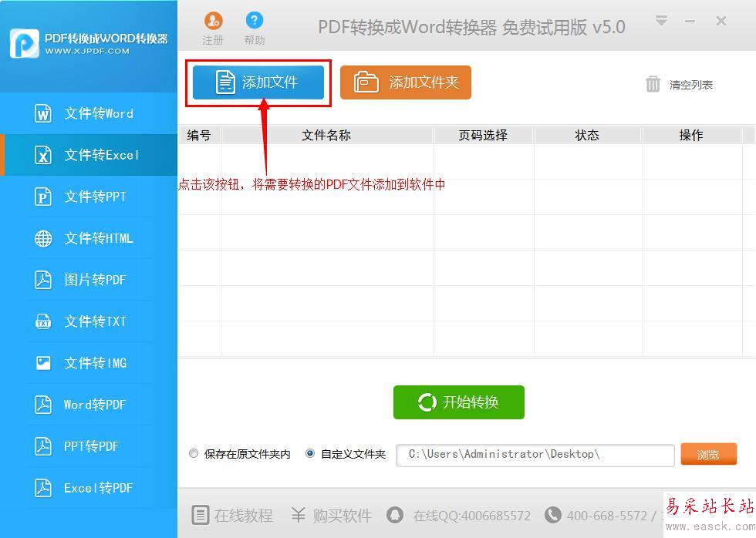Click the 浏览 browse button

[709, 454]
